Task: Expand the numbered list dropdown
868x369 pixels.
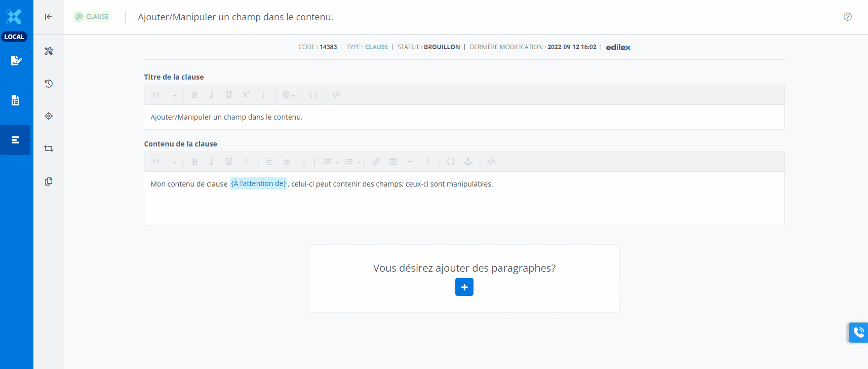Action: pos(331,162)
